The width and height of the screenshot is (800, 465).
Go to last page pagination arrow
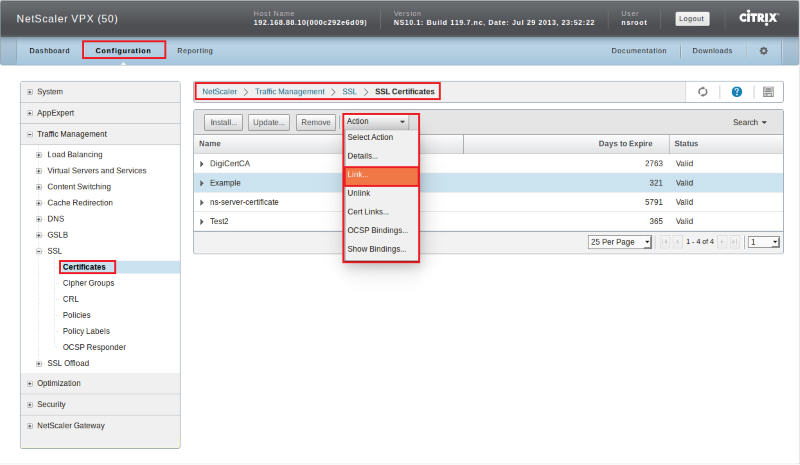coord(734,241)
